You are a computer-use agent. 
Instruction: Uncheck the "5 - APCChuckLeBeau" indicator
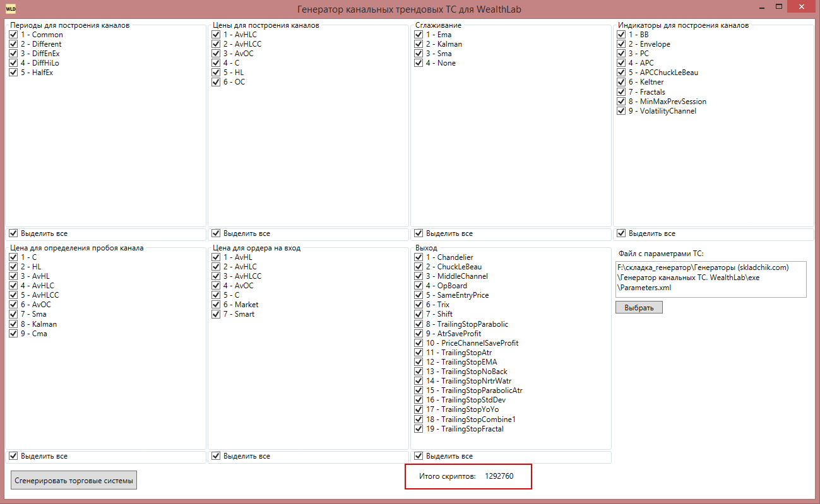(621, 73)
